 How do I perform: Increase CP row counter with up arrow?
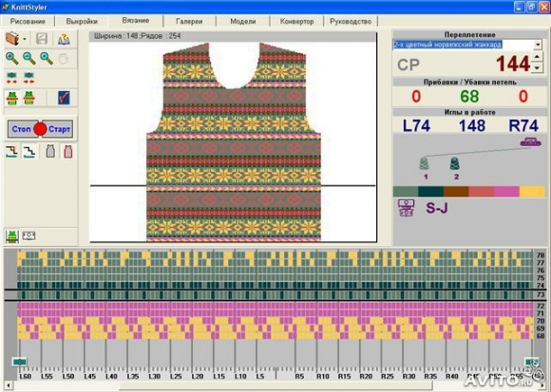click(x=537, y=57)
